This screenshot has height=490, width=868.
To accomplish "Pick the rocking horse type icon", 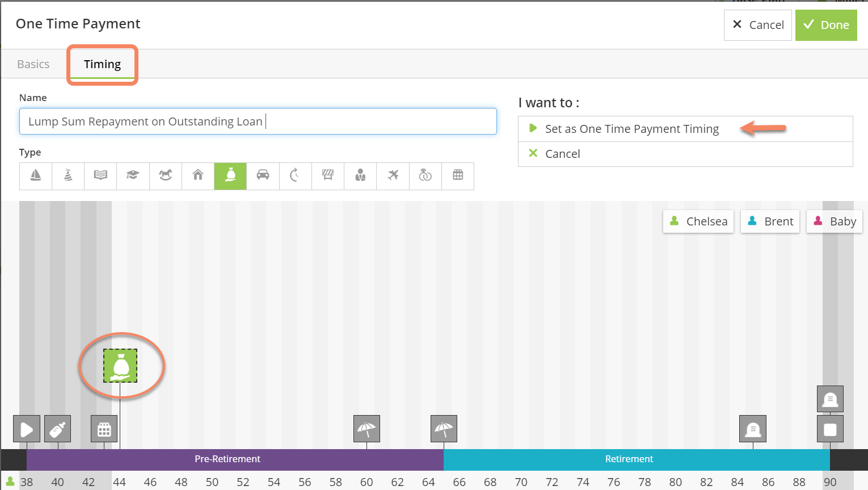I will point(166,176).
